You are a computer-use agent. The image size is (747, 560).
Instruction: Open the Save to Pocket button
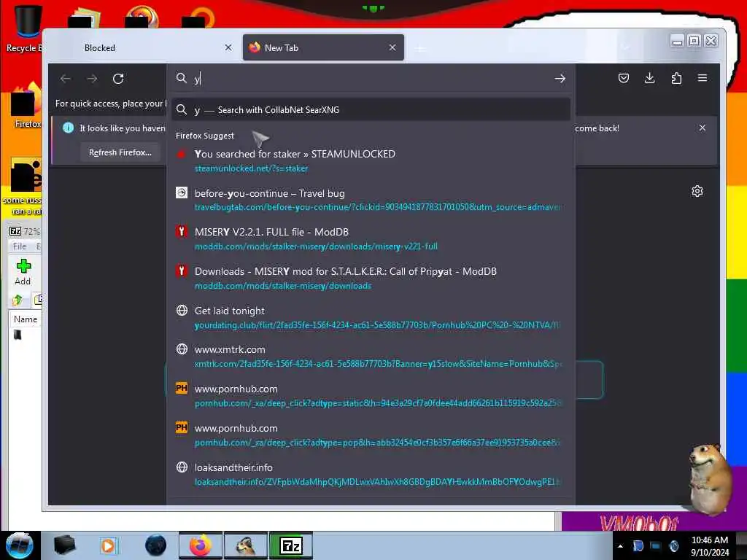pyautogui.click(x=623, y=78)
